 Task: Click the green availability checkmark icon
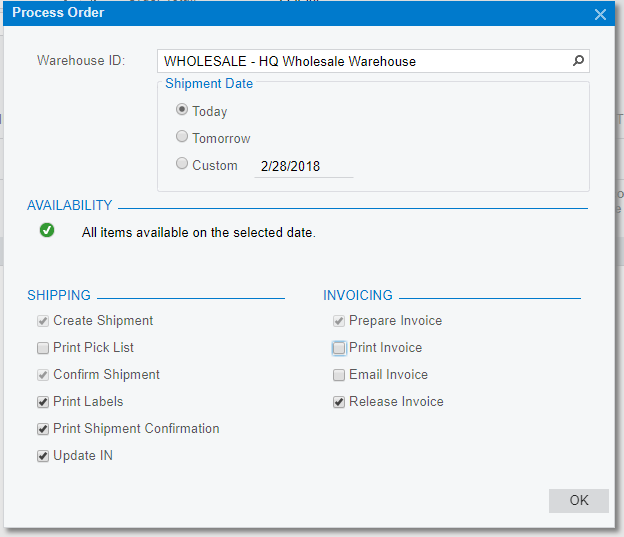47,231
